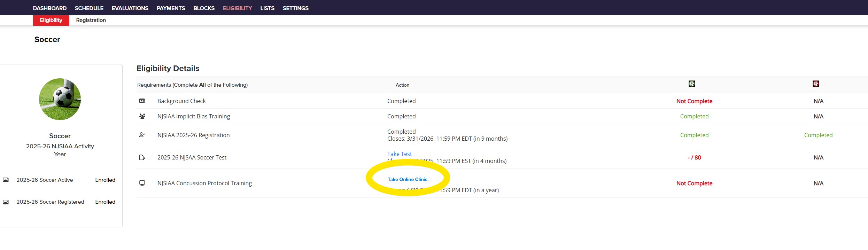Click the 2025-26 Registration person-check icon

point(142,135)
